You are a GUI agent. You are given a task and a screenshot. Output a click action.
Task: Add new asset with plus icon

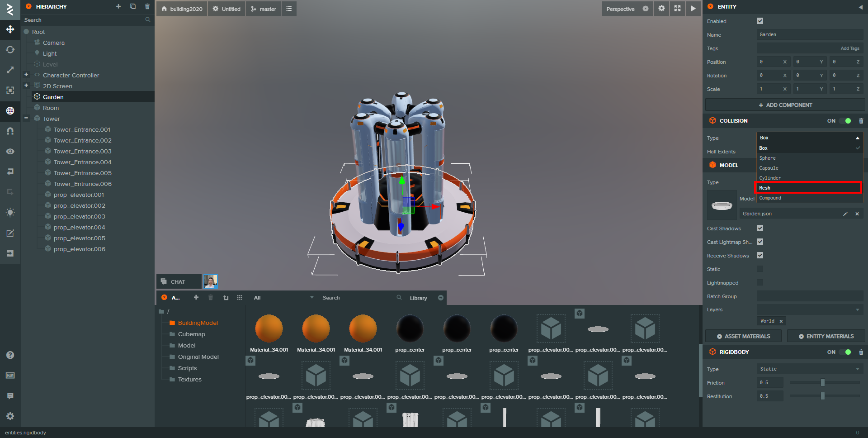[x=196, y=297]
